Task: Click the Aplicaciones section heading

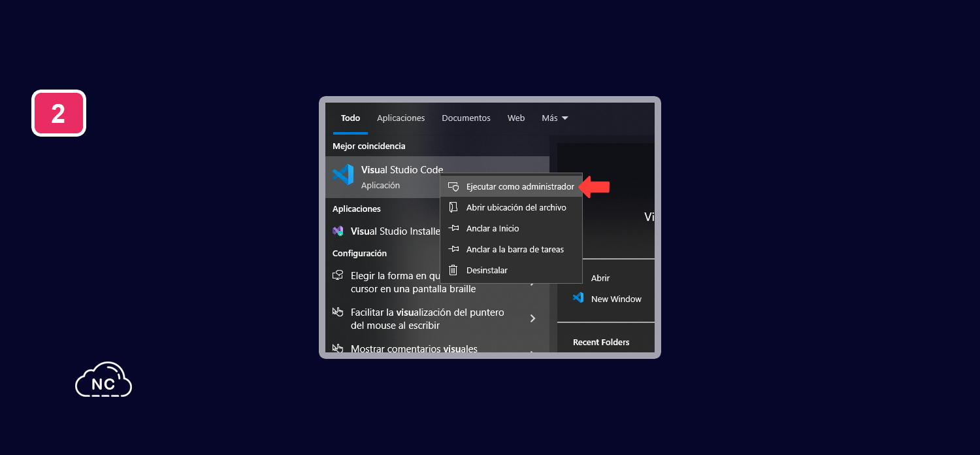Action: click(x=357, y=209)
